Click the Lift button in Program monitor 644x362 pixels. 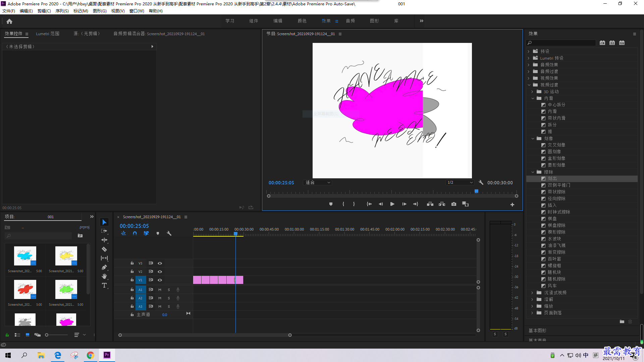click(430, 204)
